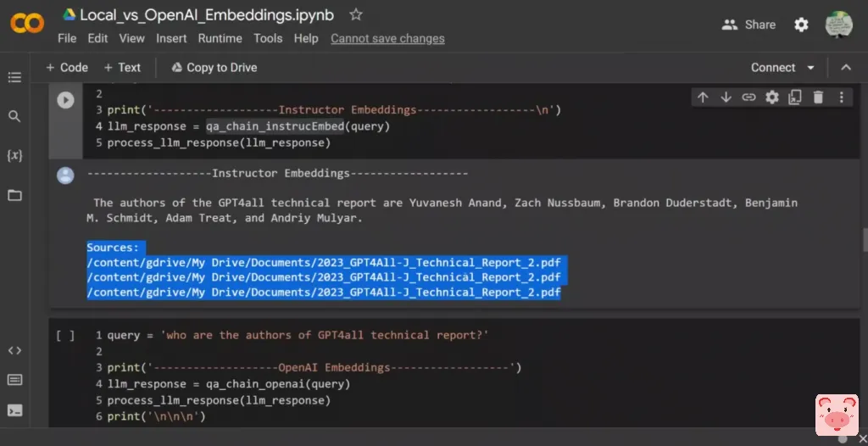Run the Instructor Embeddings cell

(65, 100)
